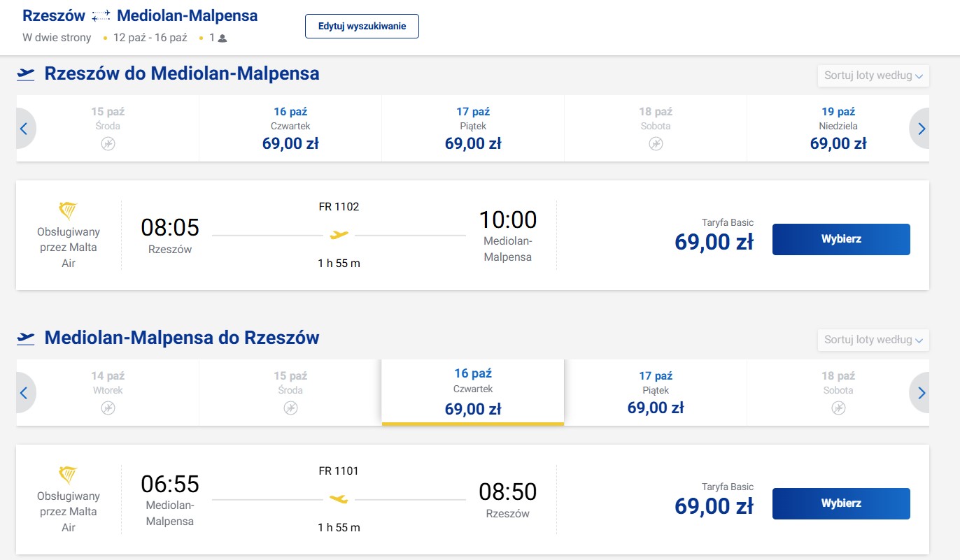This screenshot has width=960, height=560.
Task: Show earlier outbound dates with left arrow
Action: 24,129
